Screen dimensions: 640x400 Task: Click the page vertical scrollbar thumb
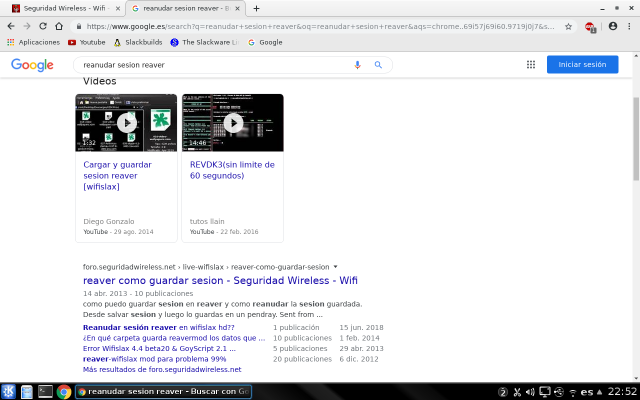pyautogui.click(x=636, y=139)
